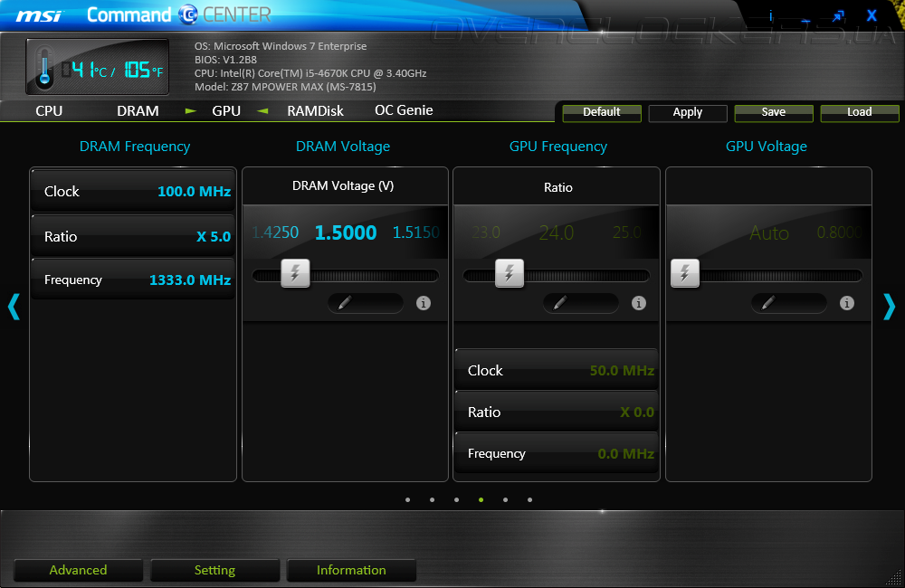Click pencil edit field under GPU Voltage

click(789, 303)
